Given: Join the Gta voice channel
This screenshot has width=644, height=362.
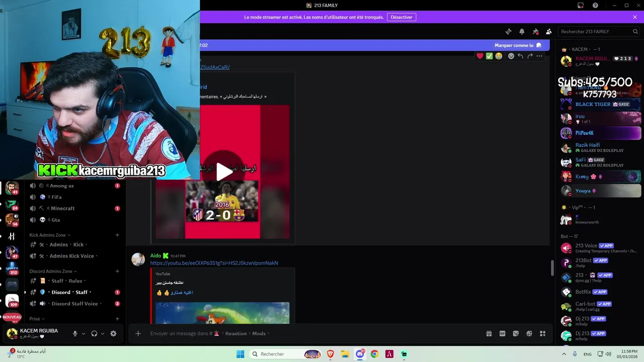Looking at the screenshot, I should click(74, 220).
